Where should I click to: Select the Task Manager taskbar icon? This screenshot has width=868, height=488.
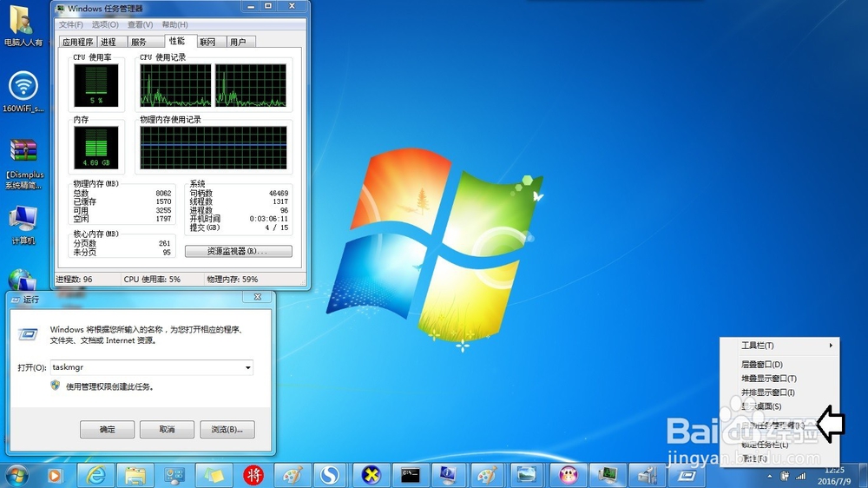608,475
